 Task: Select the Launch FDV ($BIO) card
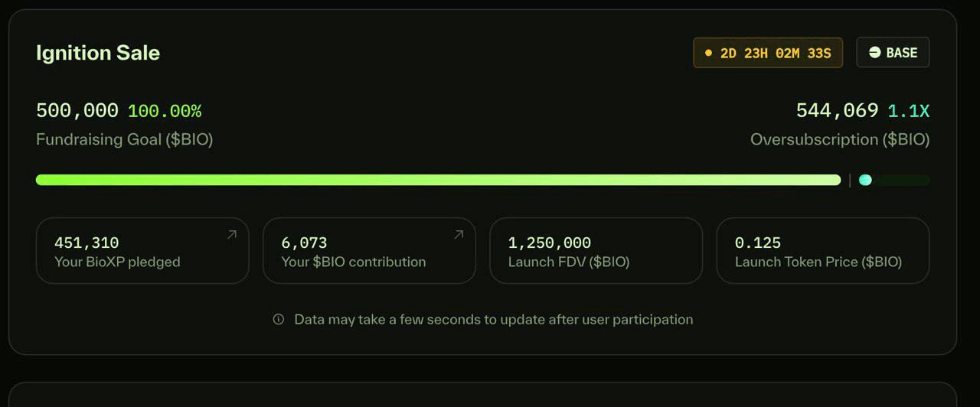point(596,251)
